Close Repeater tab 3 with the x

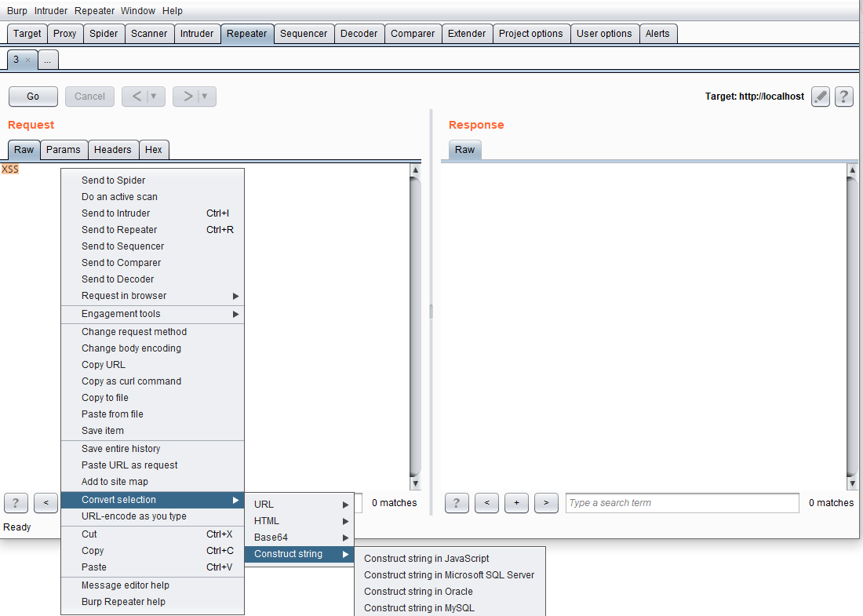coord(28,60)
